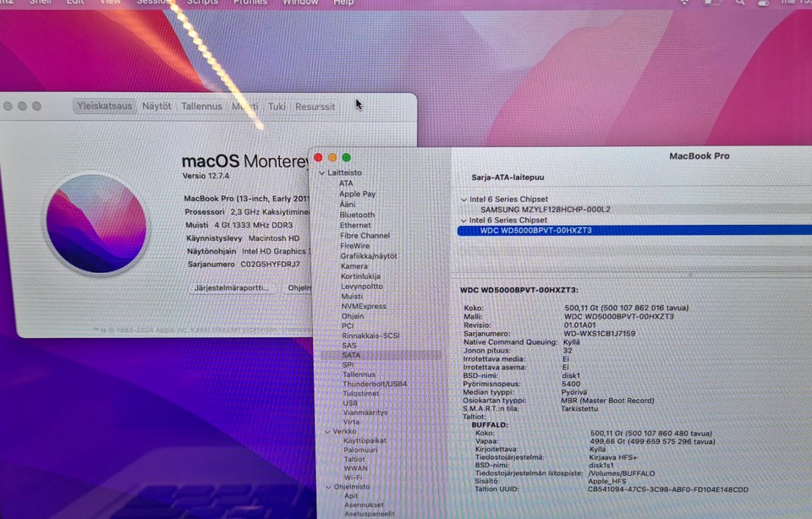812x519 pixels.
Task: Select Ethernet in the sidebar
Action: click(x=355, y=225)
